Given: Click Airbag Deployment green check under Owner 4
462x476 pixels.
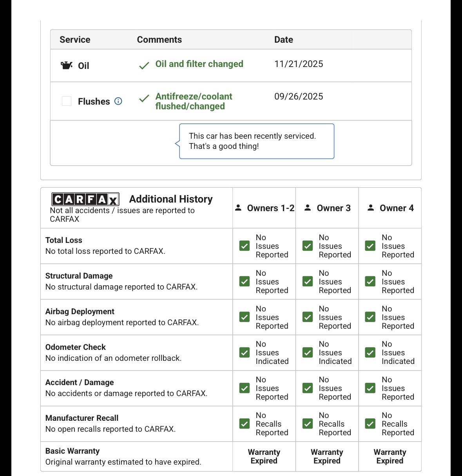Looking at the screenshot, I should coord(370,317).
